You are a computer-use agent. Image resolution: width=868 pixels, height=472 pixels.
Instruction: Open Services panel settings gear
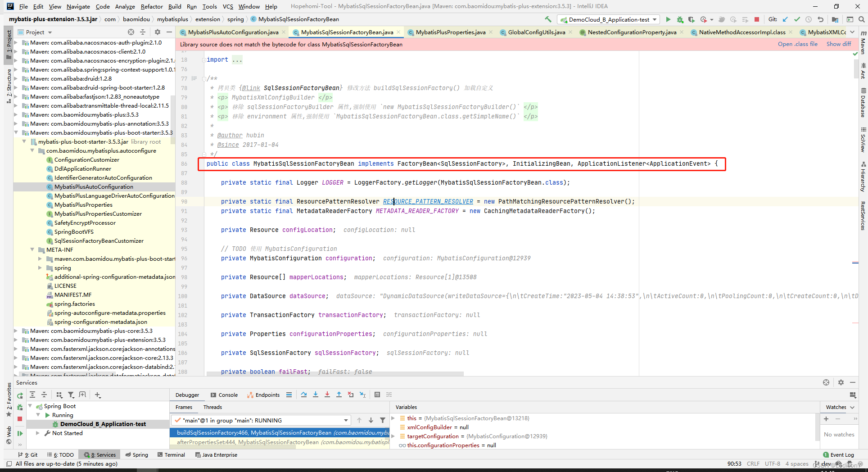(x=841, y=382)
